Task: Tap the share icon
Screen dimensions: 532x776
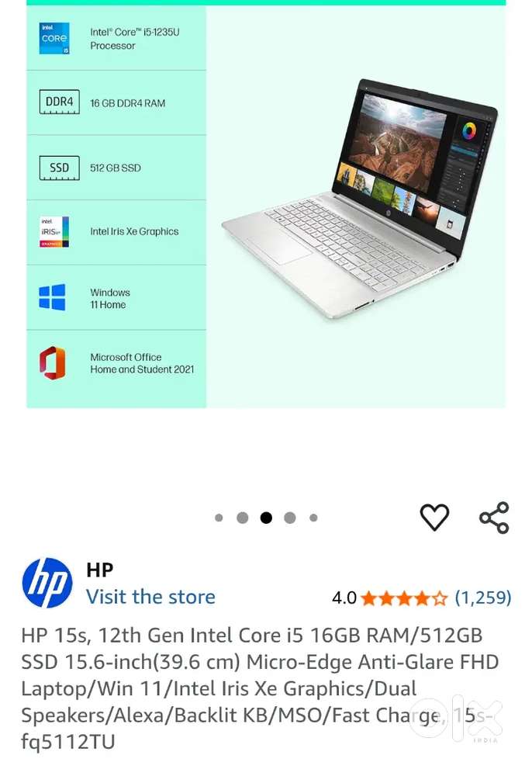Action: pos(494,517)
